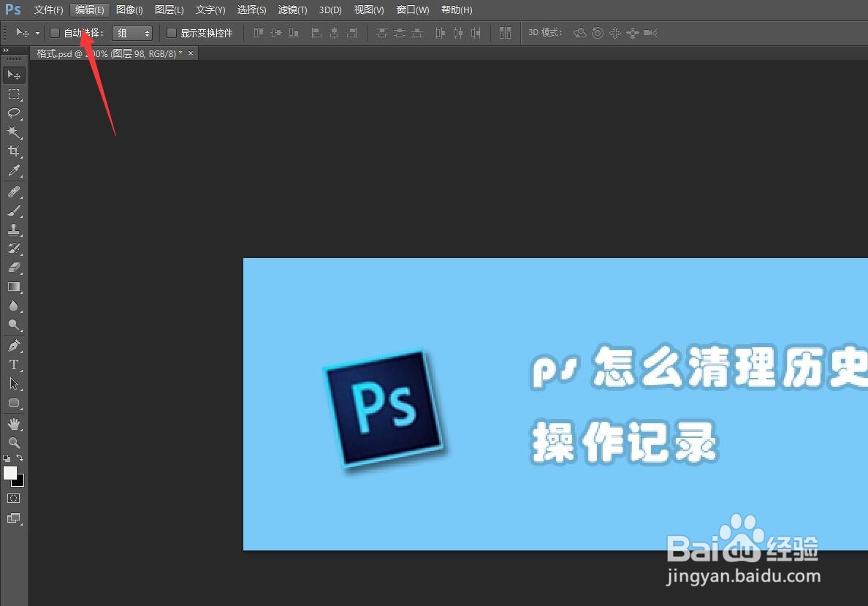Open the 编辑 menu
This screenshot has height=606, width=868.
tap(89, 10)
